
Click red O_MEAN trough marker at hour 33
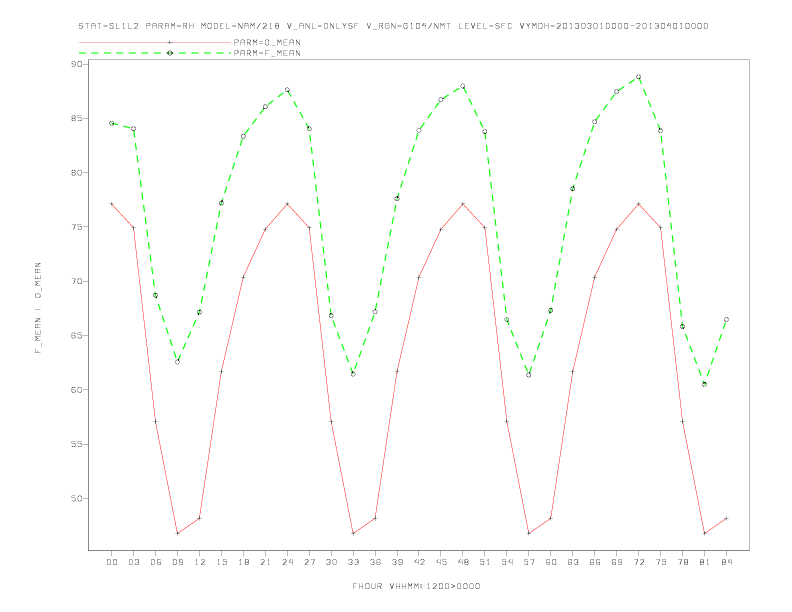(x=353, y=533)
